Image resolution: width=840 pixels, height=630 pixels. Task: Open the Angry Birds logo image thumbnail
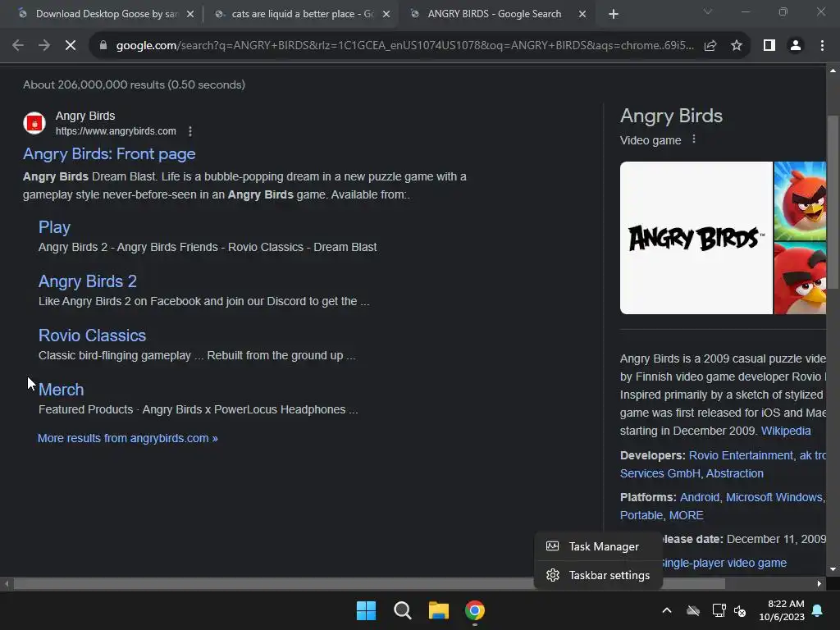pos(696,238)
